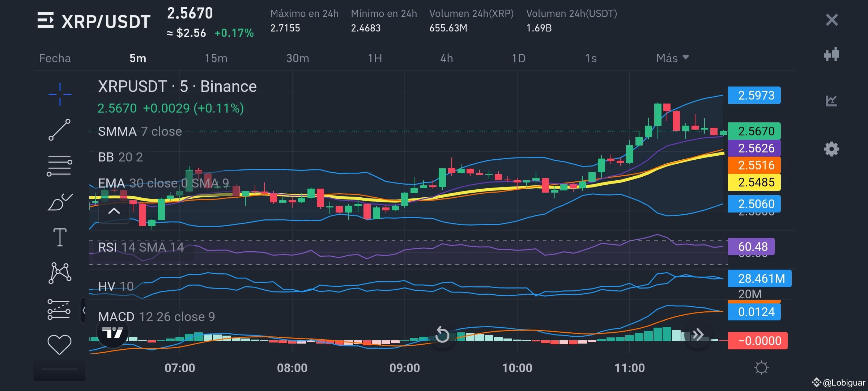The image size is (868, 391).
Task: Open the horizontal lines Fibonacci tool
Action: click(60, 165)
